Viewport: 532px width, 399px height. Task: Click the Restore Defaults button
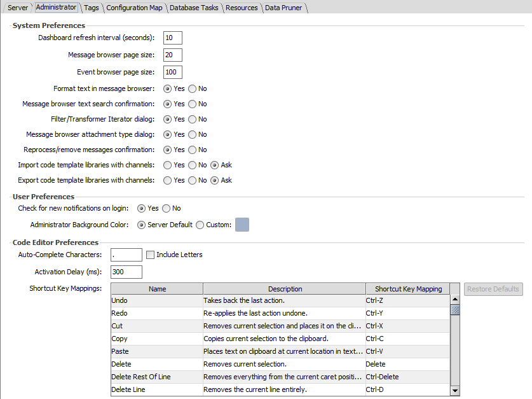coord(493,289)
